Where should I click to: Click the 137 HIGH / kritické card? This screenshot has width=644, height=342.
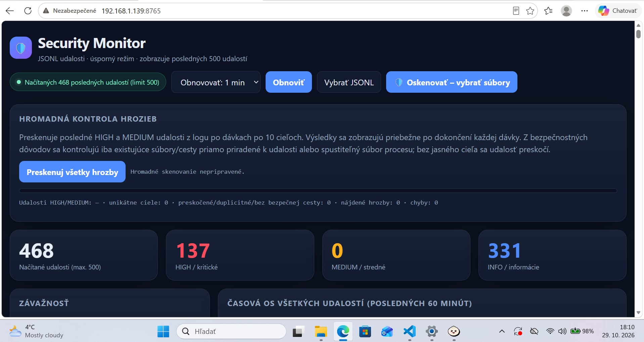pos(240,255)
